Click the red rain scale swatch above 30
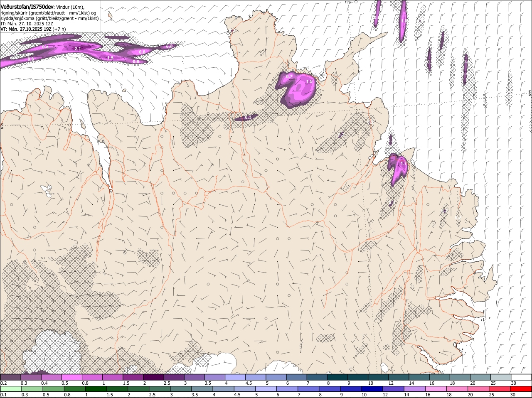 coord(522,389)
